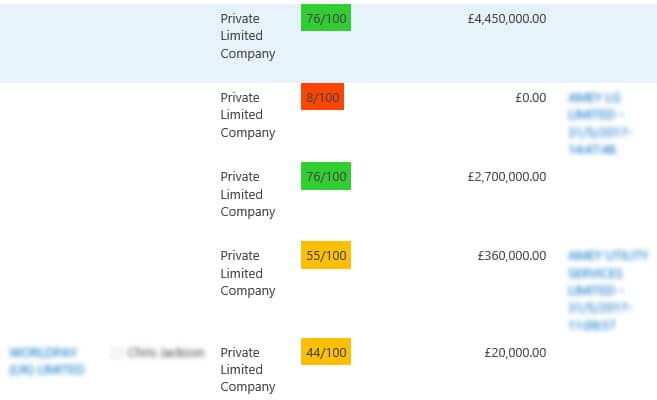Tick the checkbox beside Chris Jackson
Image resolution: width=657 pixels, height=400 pixels.
117,353
